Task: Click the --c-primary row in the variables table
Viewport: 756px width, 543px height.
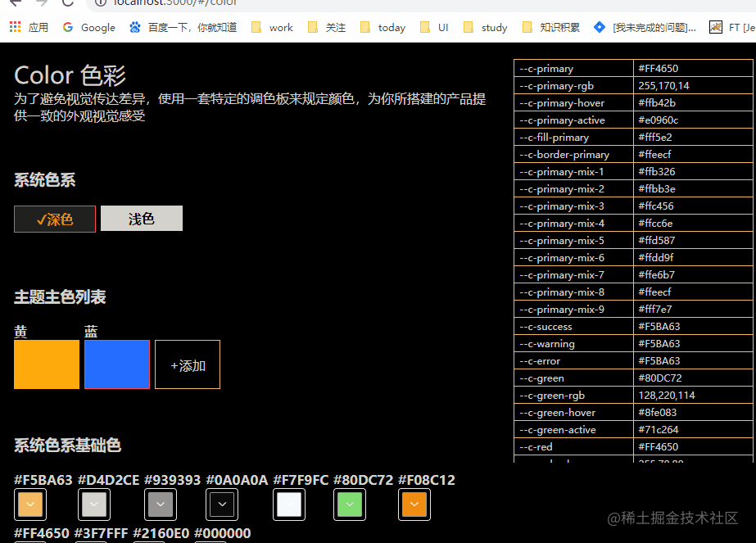Action: pos(573,68)
